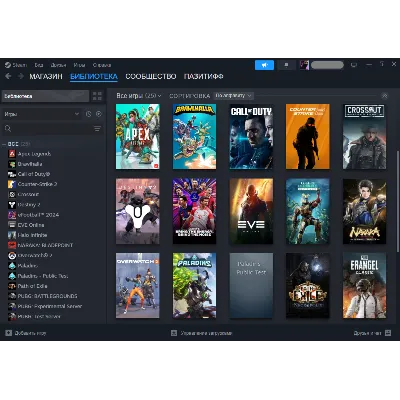
Task: Open the Paladins Public Test placeholder cover
Action: click(251, 285)
